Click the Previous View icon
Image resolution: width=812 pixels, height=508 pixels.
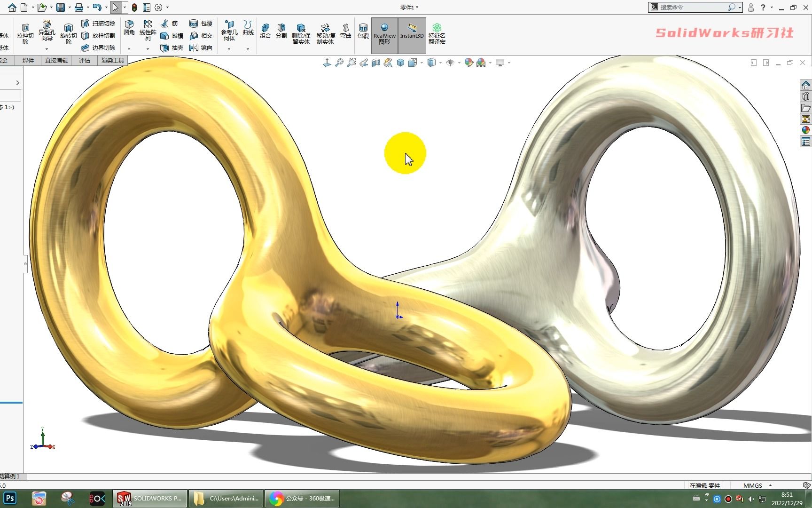point(364,63)
